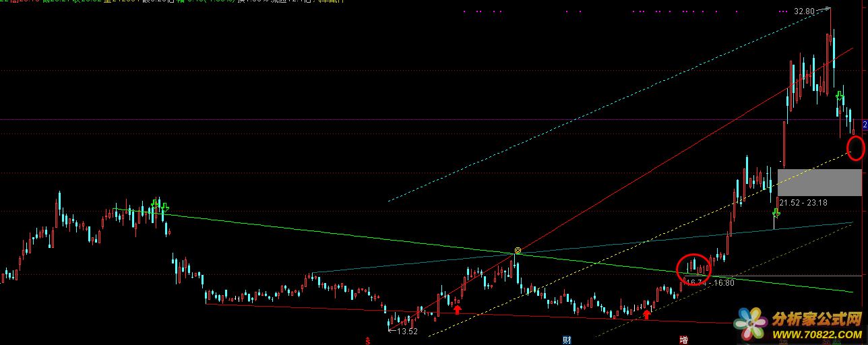Click the red $ marker on the time axis
The width and height of the screenshot is (868, 345).
pyautogui.click(x=367, y=340)
